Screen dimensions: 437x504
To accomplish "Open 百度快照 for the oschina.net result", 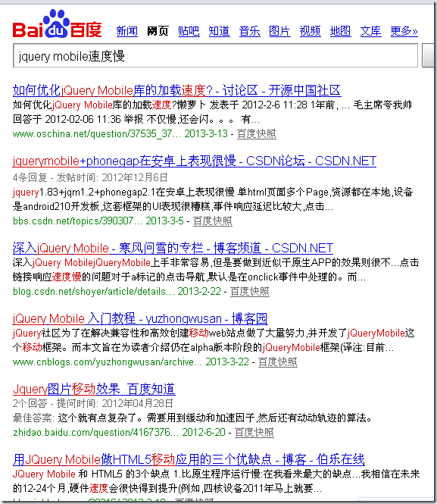I will pyautogui.click(x=257, y=133).
